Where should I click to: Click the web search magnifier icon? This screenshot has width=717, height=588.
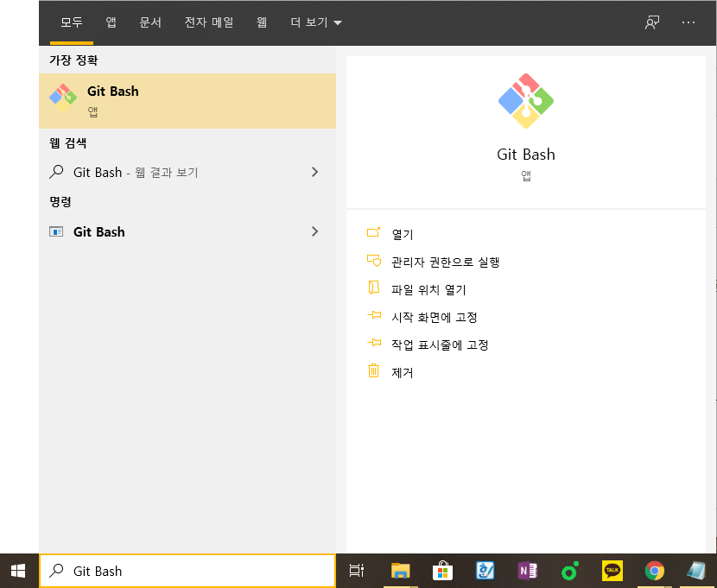tap(56, 172)
